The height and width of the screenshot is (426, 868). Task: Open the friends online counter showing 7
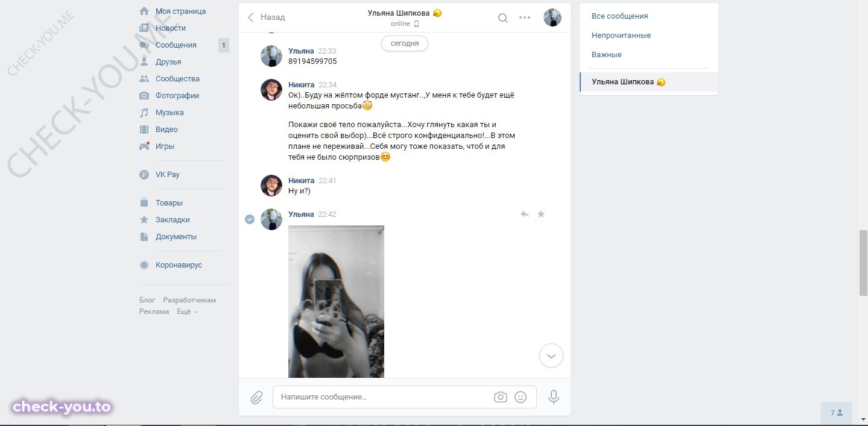pos(837,413)
